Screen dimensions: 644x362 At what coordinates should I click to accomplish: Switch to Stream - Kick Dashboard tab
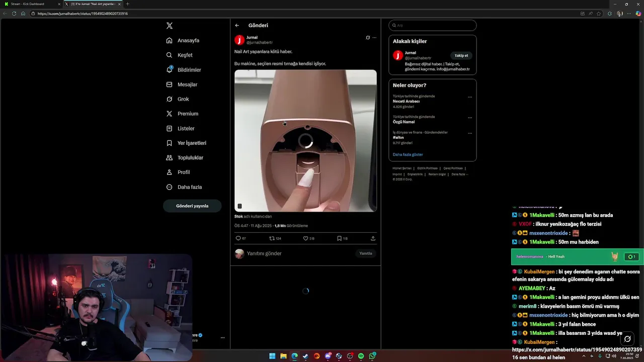pos(30,4)
